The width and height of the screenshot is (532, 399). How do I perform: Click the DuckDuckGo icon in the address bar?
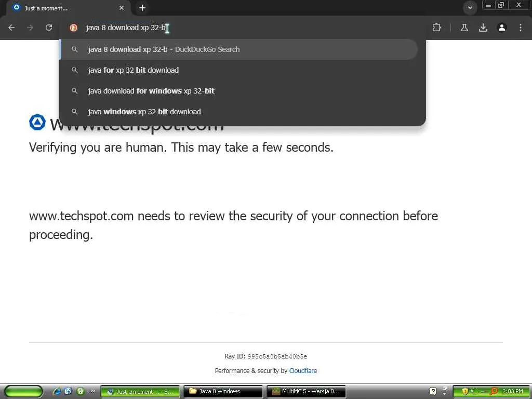pyautogui.click(x=73, y=28)
